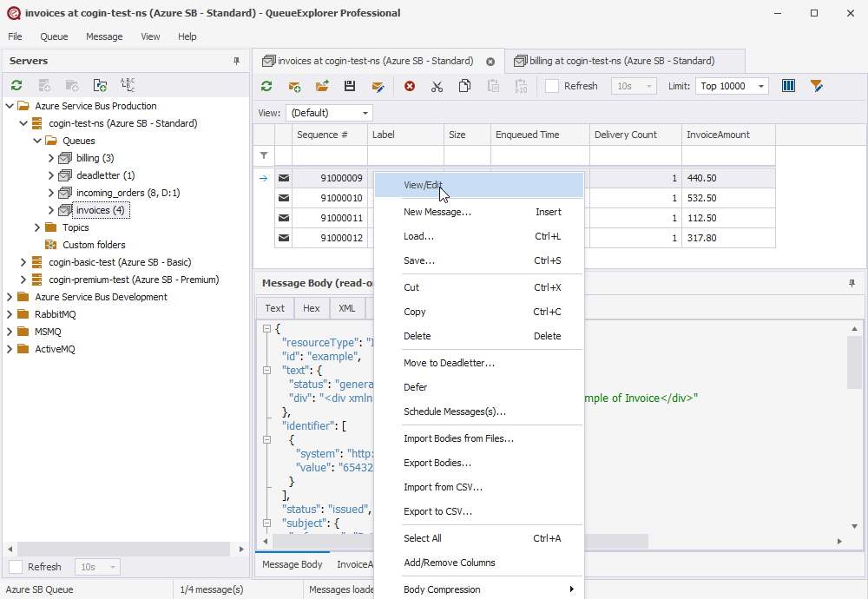Choose Add/Remove Columns in context menu

pos(479,563)
